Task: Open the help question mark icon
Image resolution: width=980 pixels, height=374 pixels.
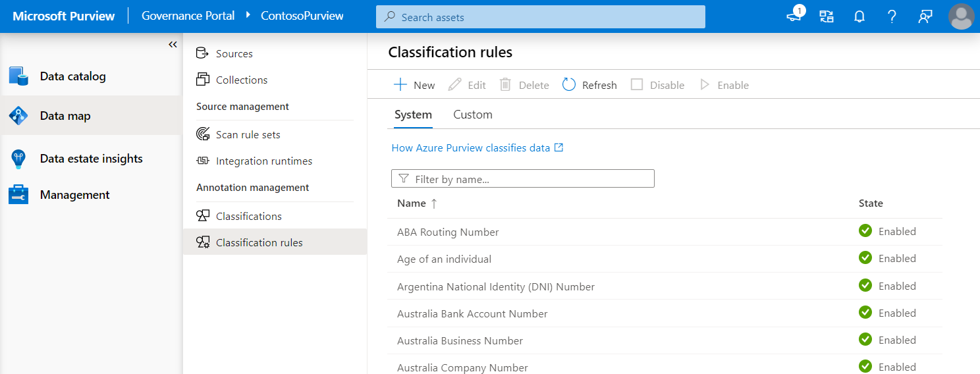Action: [x=892, y=16]
